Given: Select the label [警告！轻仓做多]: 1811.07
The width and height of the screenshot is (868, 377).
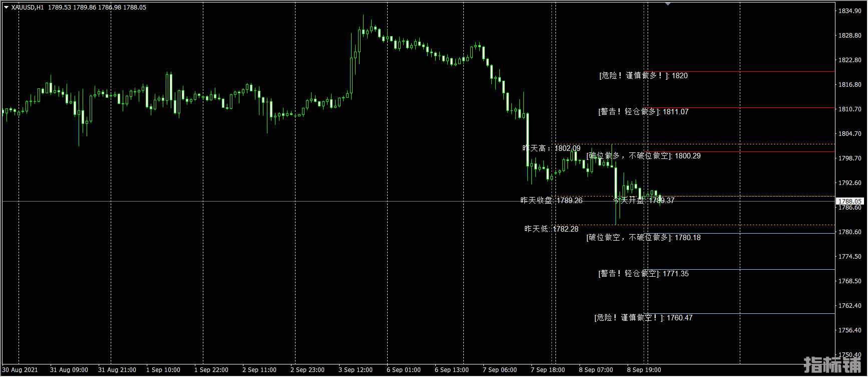Looking at the screenshot, I should pyautogui.click(x=643, y=112).
